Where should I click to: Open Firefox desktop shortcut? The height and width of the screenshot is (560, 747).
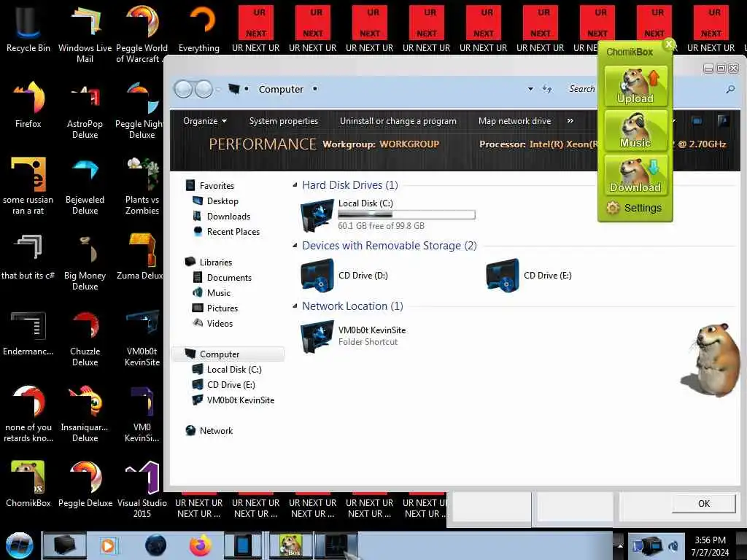[28, 104]
